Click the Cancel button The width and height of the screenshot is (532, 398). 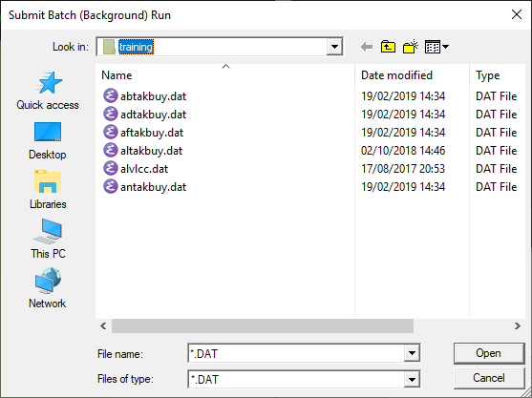[489, 378]
